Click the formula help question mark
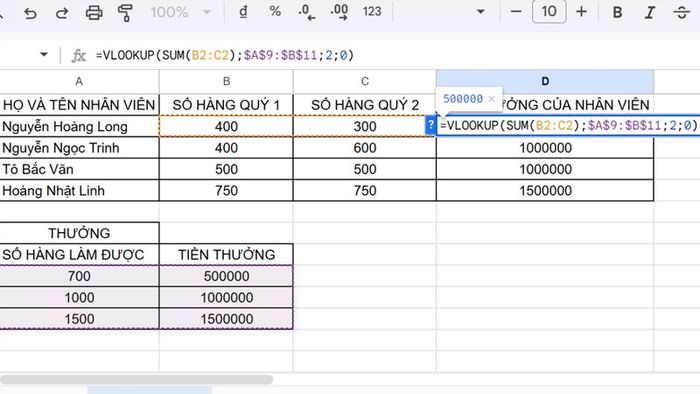700x394 pixels. [430, 125]
